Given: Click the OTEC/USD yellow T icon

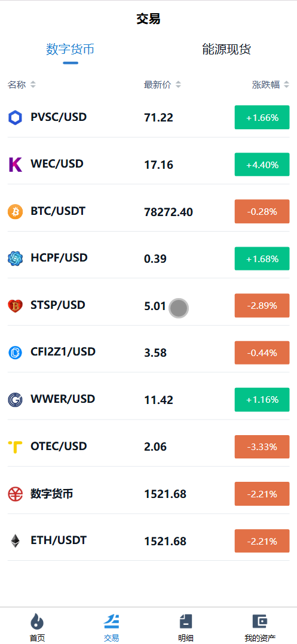Looking at the screenshot, I should coord(15,447).
